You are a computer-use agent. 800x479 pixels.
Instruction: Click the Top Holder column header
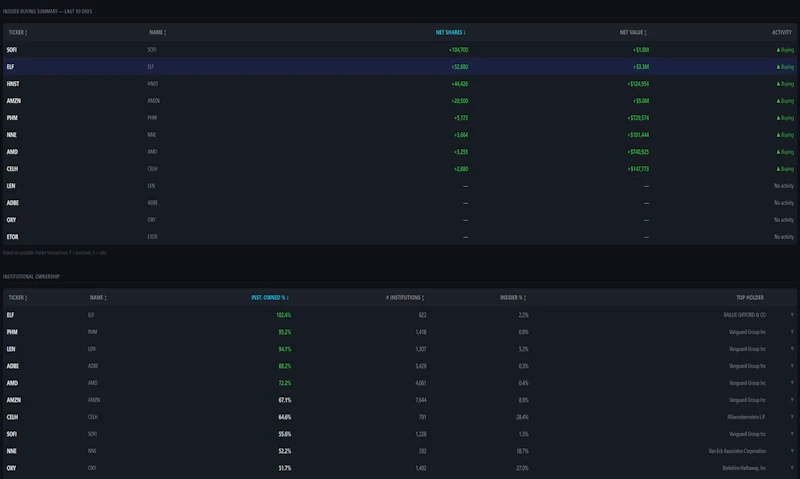[x=750, y=297]
